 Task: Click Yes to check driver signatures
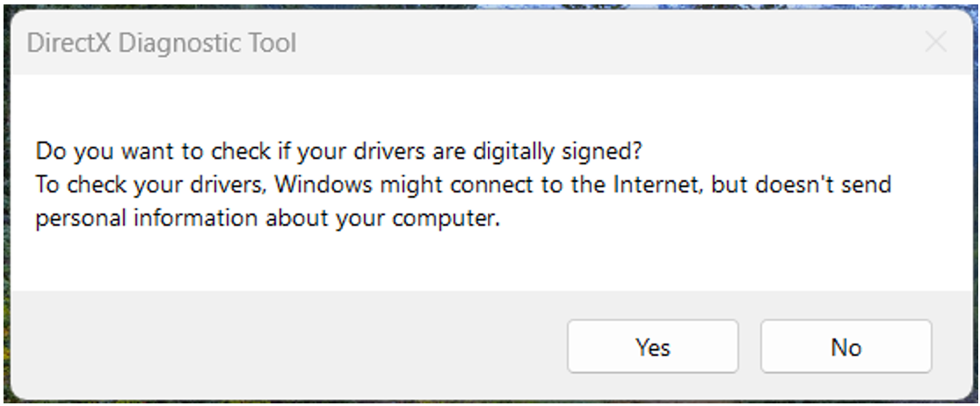click(x=652, y=347)
